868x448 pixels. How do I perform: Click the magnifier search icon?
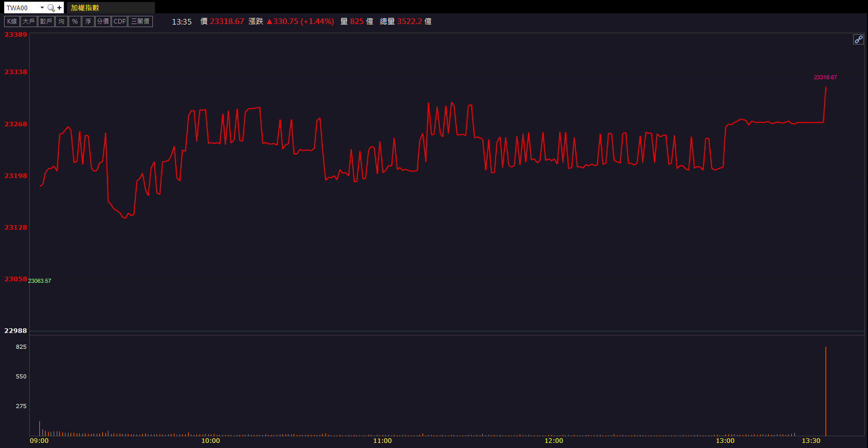(51, 8)
